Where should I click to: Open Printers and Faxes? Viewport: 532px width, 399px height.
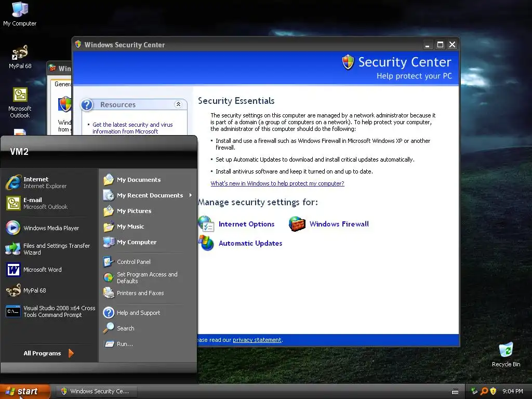point(148,293)
